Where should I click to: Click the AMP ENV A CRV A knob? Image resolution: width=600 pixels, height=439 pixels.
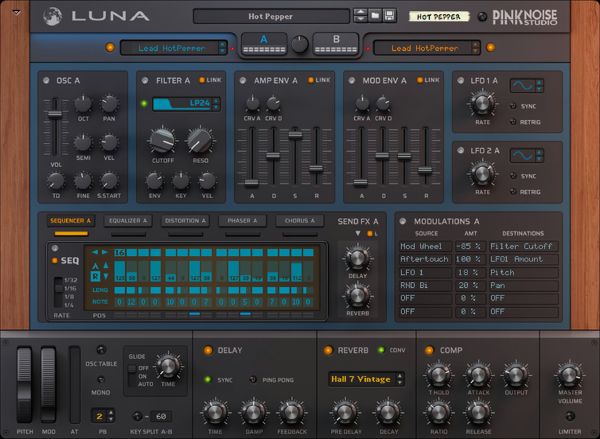pos(252,103)
